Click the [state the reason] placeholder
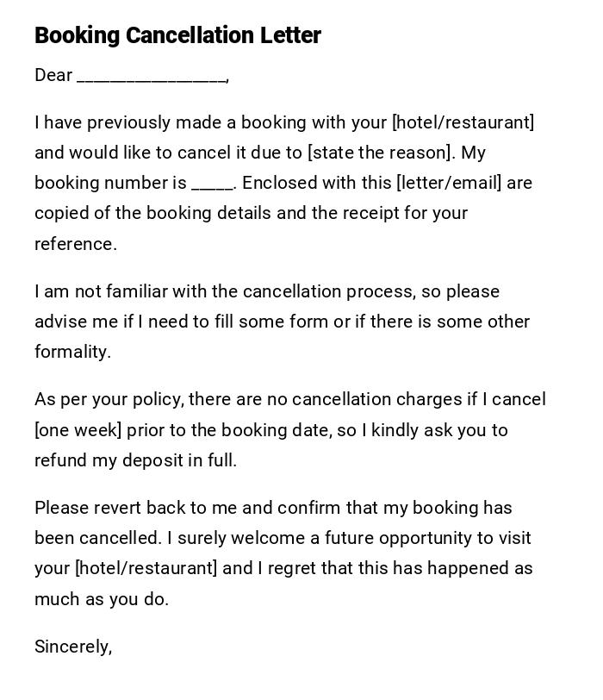The height and width of the screenshot is (700, 603). click(381, 153)
